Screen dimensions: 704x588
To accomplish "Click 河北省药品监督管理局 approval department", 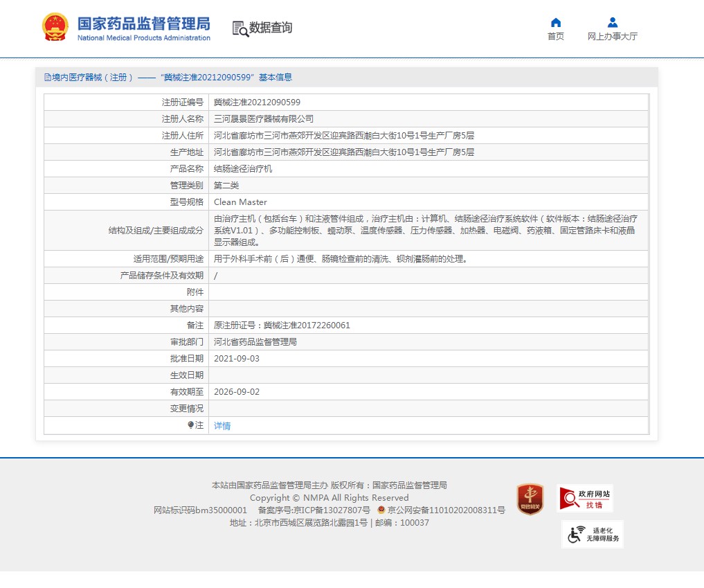I will pyautogui.click(x=255, y=342).
